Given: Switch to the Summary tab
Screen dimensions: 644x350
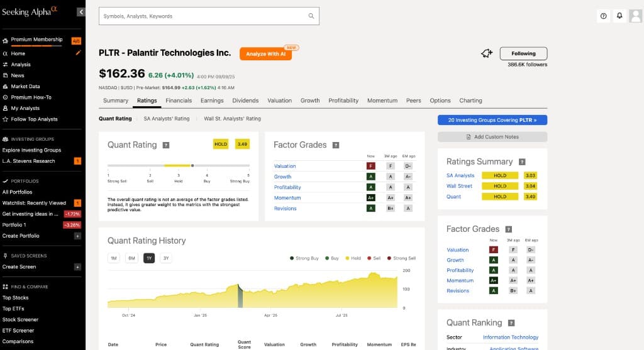Looking at the screenshot, I should 116,101.
